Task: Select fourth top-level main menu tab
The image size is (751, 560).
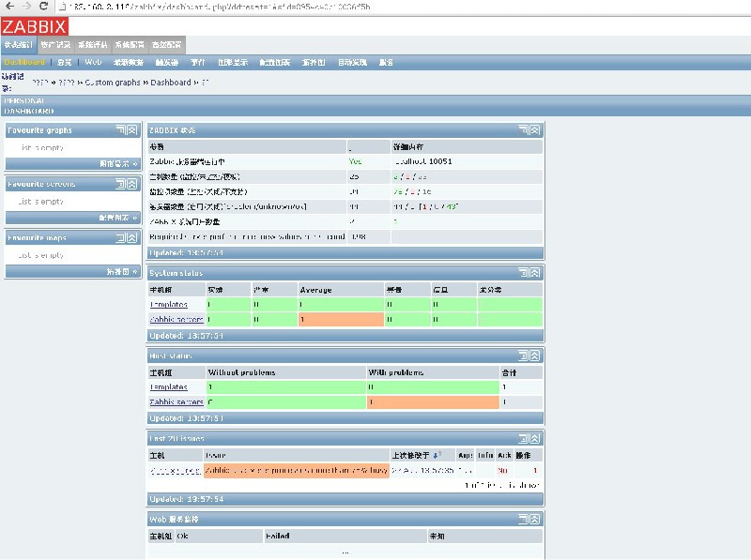Action: 130,44
